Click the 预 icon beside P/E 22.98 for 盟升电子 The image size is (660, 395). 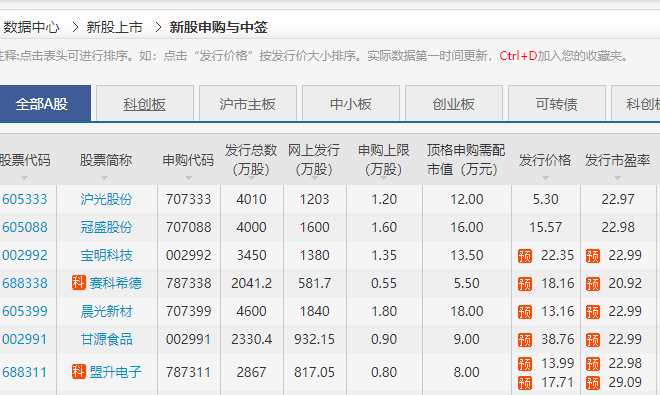click(x=593, y=364)
